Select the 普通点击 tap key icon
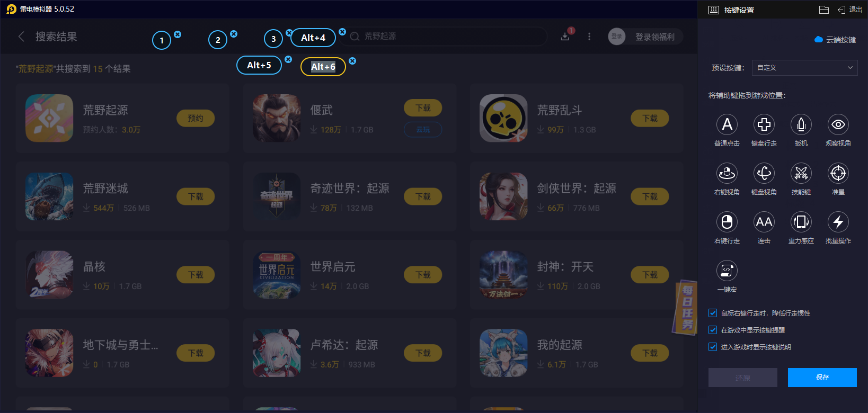 click(727, 124)
